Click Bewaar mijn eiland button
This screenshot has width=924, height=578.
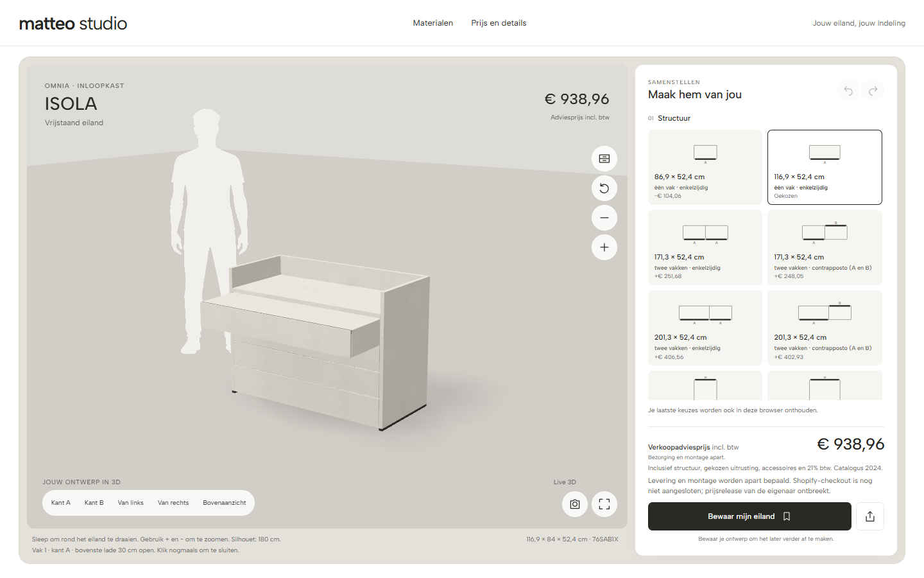click(749, 516)
